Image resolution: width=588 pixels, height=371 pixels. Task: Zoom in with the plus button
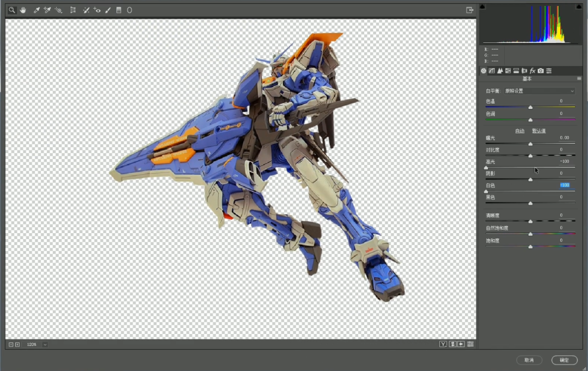[17, 344]
